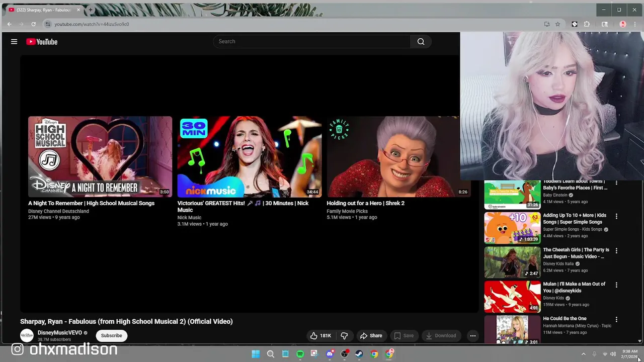Viewport: 644px width, 362px height.
Task: Open 'Holding out for a Hero | Shrek 2' title
Action: [365, 203]
